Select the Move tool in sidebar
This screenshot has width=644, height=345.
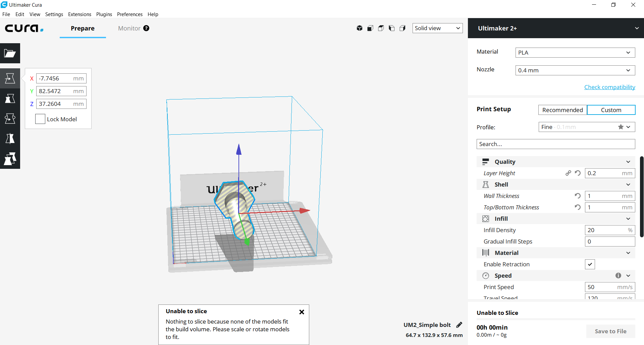[x=10, y=78]
